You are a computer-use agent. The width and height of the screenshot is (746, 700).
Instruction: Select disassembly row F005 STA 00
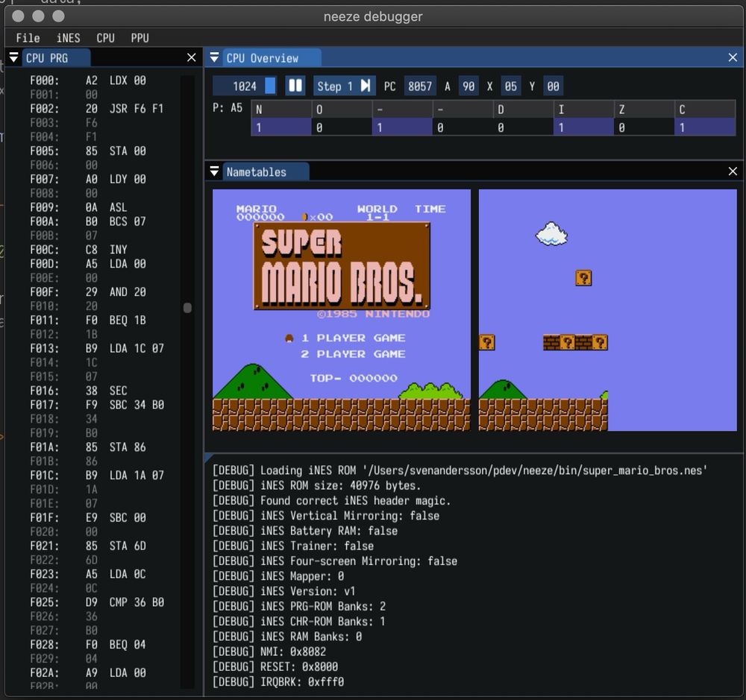[88, 151]
